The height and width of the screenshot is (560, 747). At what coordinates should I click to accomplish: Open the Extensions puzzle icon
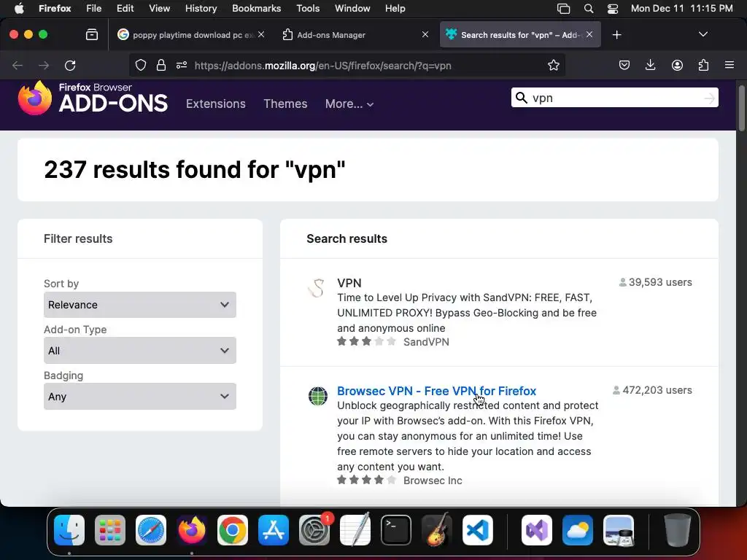(x=703, y=65)
